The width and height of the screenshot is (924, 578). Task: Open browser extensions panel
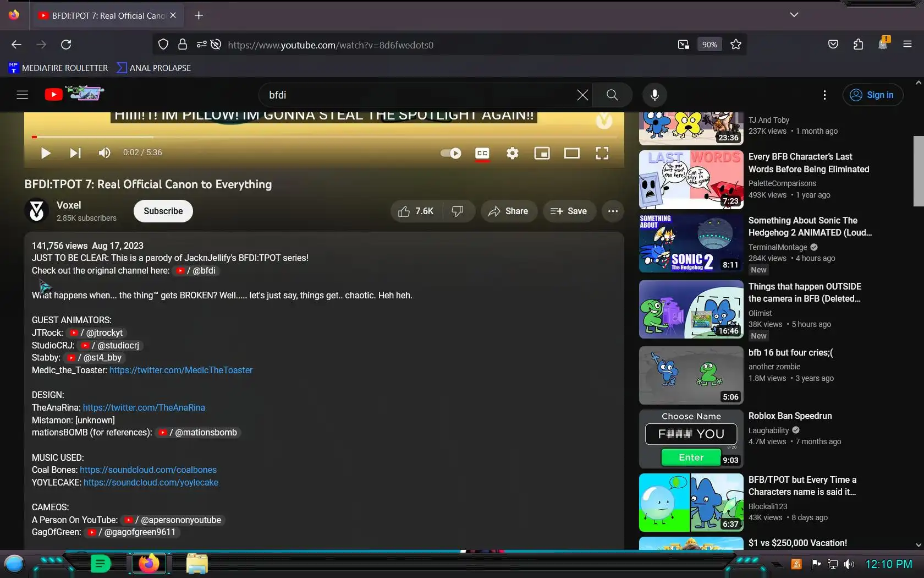coord(858,45)
